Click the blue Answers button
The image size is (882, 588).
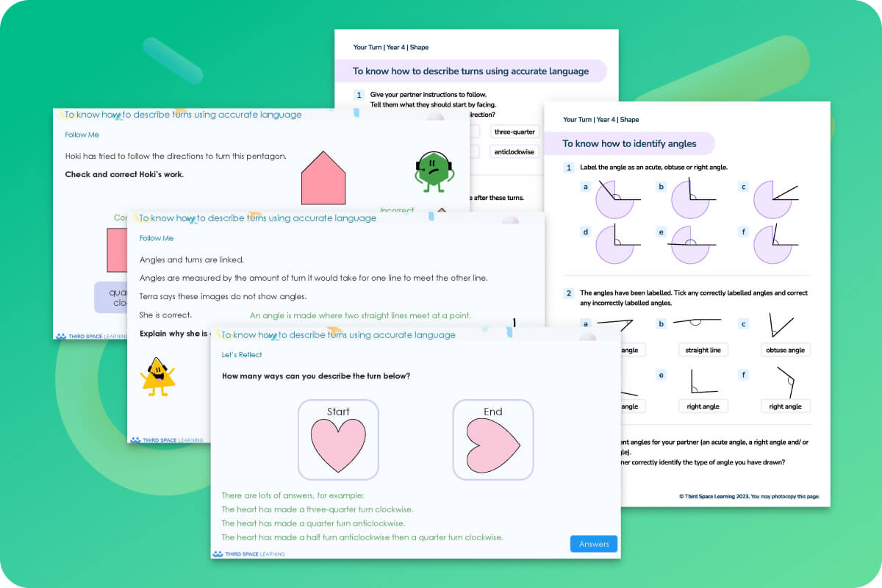coord(593,544)
